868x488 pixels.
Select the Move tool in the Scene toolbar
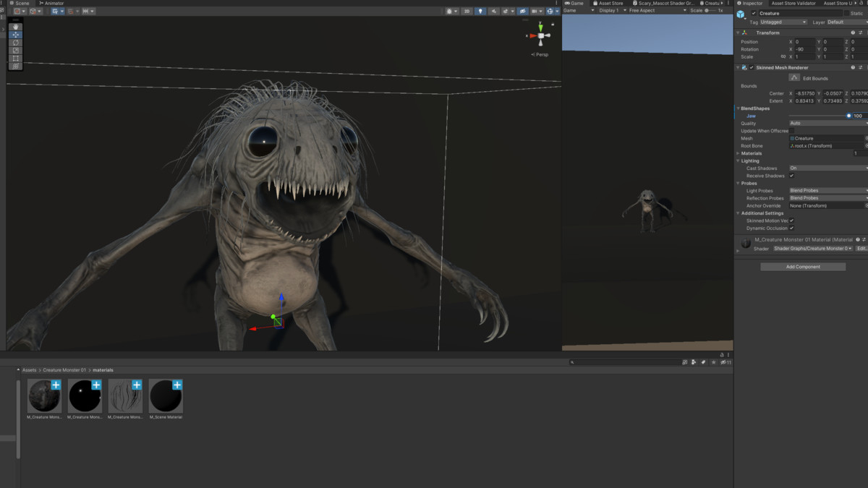click(15, 34)
